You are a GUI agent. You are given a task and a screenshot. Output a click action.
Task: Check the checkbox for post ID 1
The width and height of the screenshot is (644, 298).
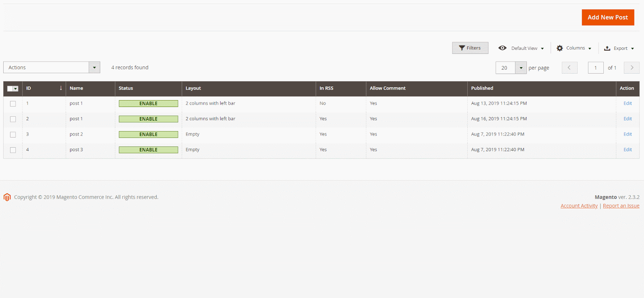coord(13,104)
